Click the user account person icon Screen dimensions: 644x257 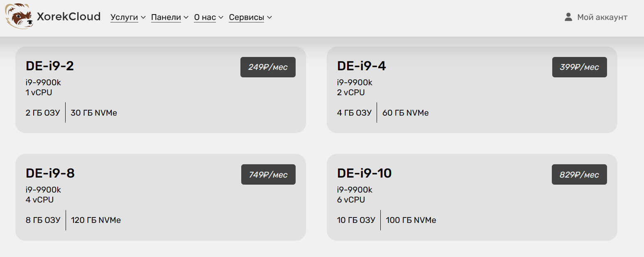click(x=568, y=17)
